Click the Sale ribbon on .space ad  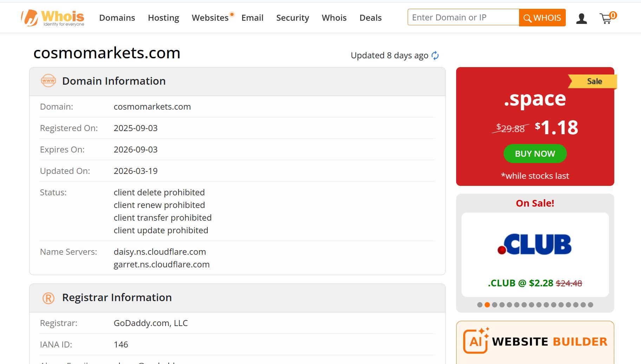[x=593, y=82]
